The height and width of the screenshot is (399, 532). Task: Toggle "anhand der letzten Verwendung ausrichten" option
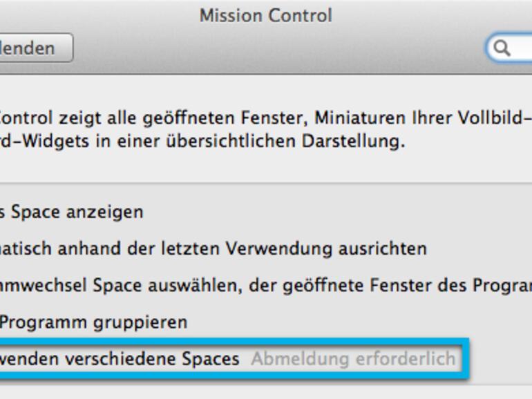[213, 248]
